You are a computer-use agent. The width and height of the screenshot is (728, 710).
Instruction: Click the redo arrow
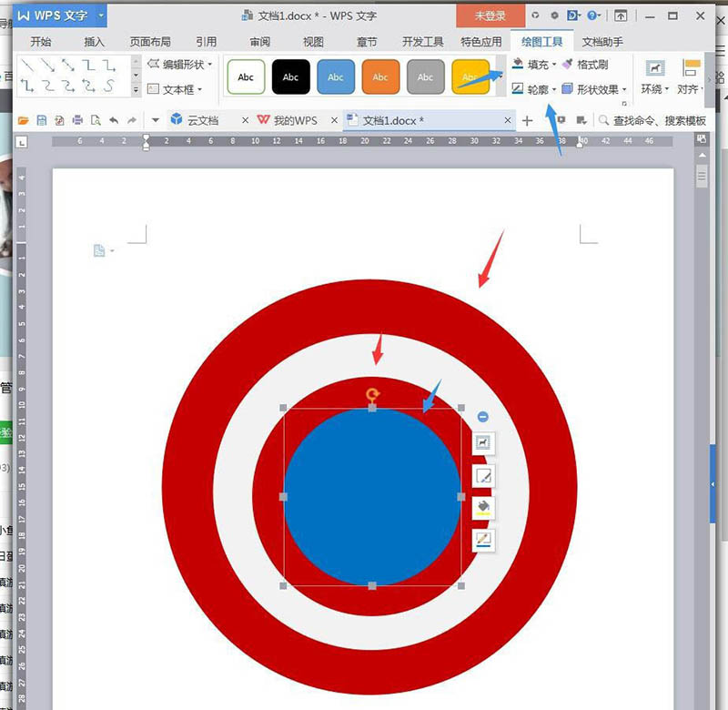coord(132,121)
